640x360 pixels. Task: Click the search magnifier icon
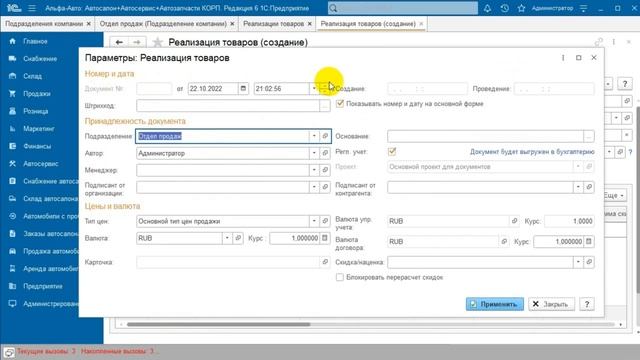click(333, 8)
